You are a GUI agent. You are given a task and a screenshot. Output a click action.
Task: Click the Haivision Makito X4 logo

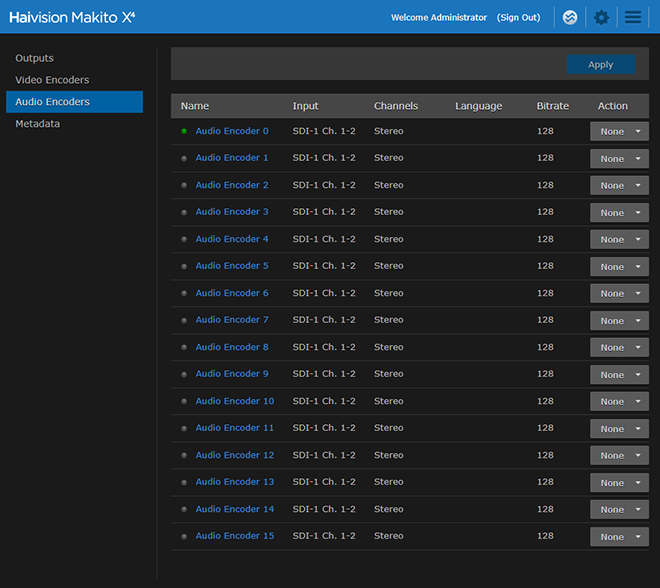point(72,17)
